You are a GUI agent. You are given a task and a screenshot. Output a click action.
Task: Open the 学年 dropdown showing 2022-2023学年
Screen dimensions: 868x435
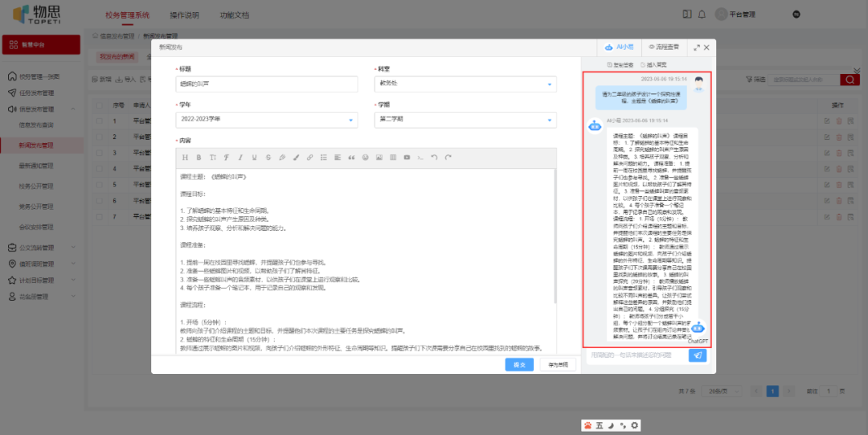coord(267,120)
